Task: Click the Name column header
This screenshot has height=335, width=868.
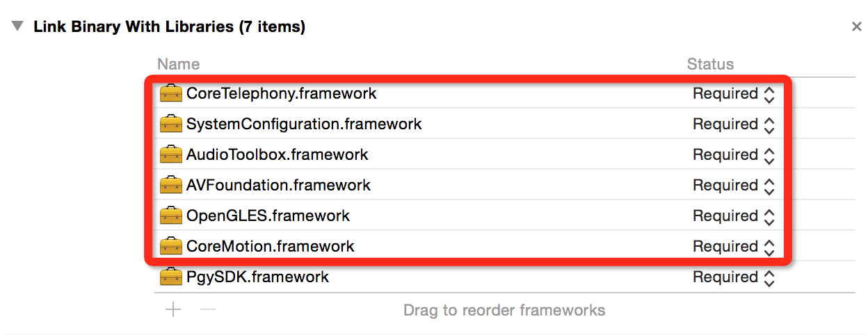Action: point(179,64)
